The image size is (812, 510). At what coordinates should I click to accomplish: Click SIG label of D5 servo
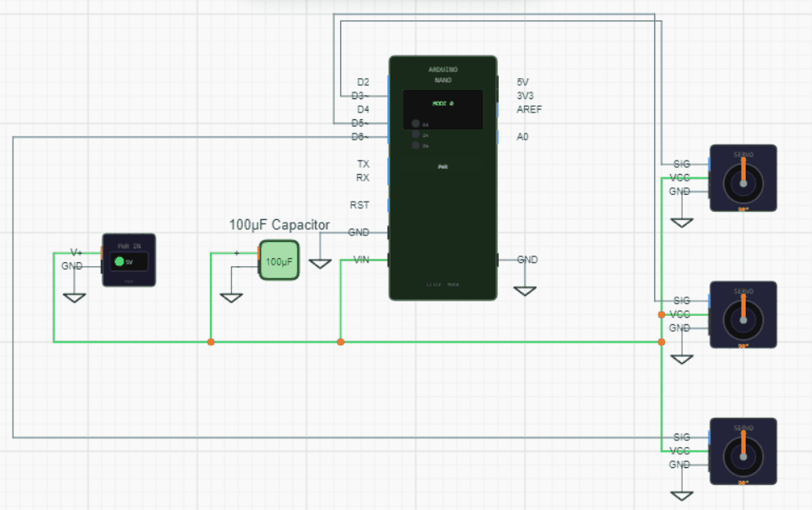[682, 301]
